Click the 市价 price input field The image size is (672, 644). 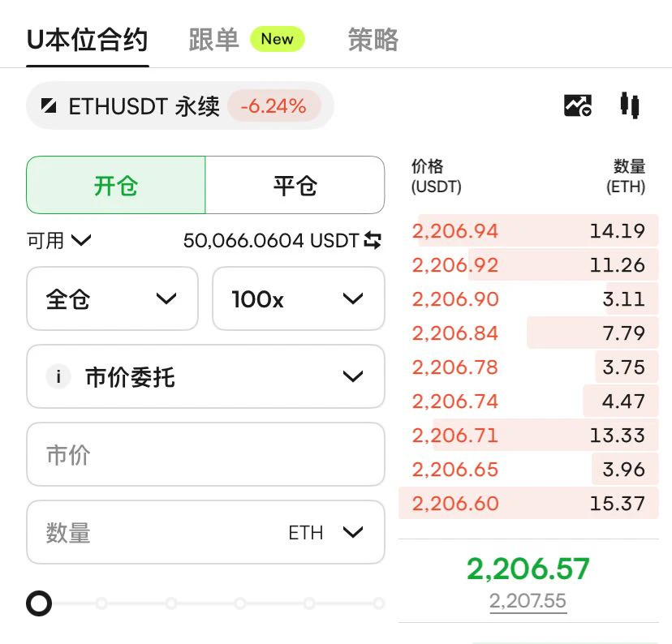205,454
